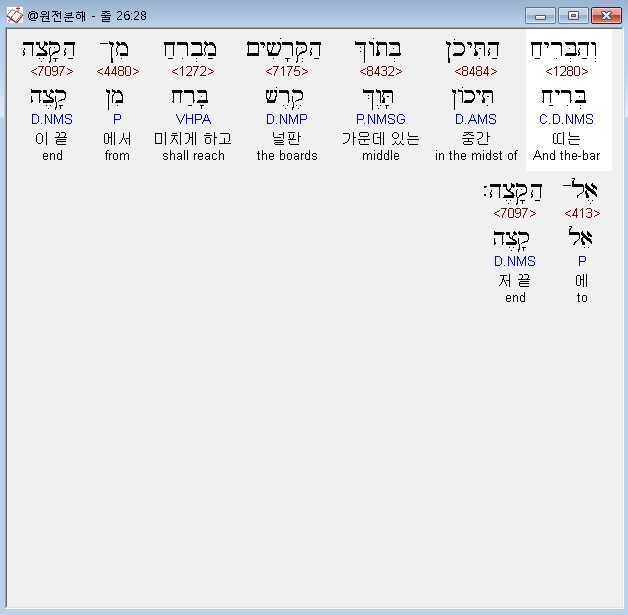The height and width of the screenshot is (615, 628).
Task: Click the Korean gloss '이 끝'
Action: coord(51,139)
